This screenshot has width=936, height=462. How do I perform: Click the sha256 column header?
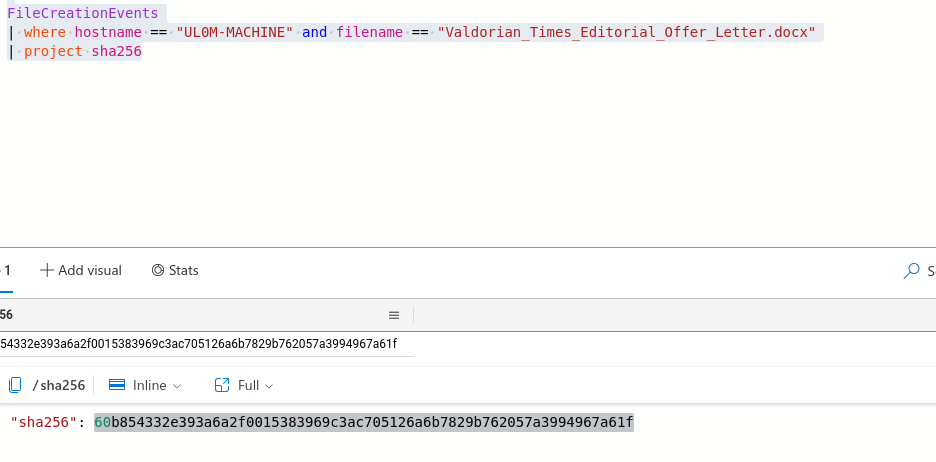pyautogui.click(x=8, y=315)
